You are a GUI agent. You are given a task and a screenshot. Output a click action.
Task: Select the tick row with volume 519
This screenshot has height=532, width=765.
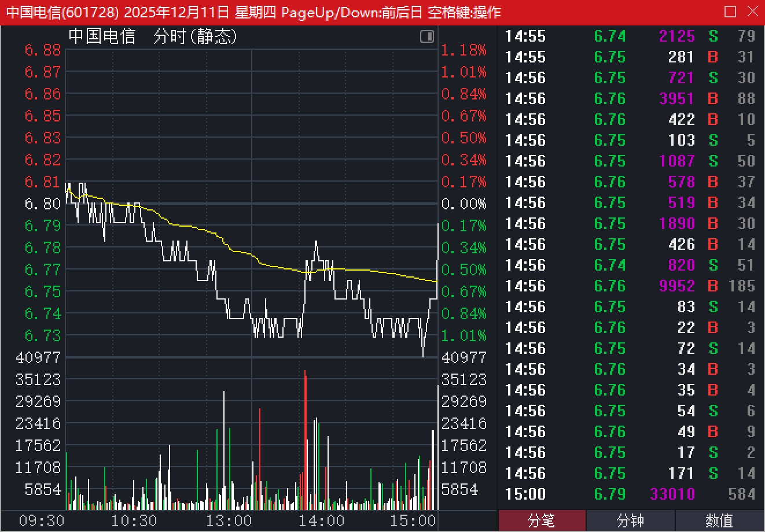[631, 202]
